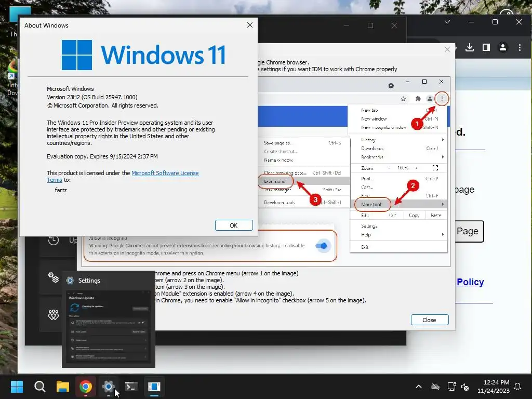Switch to Google Chrome on the taskbar
The width and height of the screenshot is (532, 399).
click(86, 387)
